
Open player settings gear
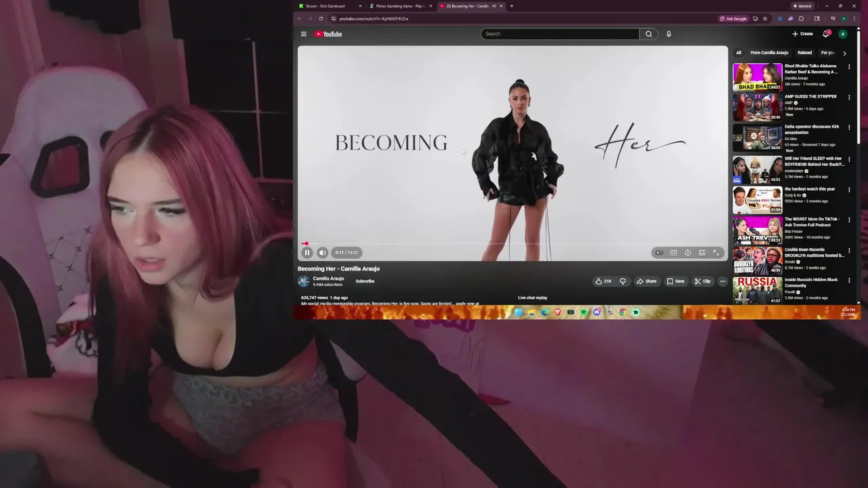(688, 253)
